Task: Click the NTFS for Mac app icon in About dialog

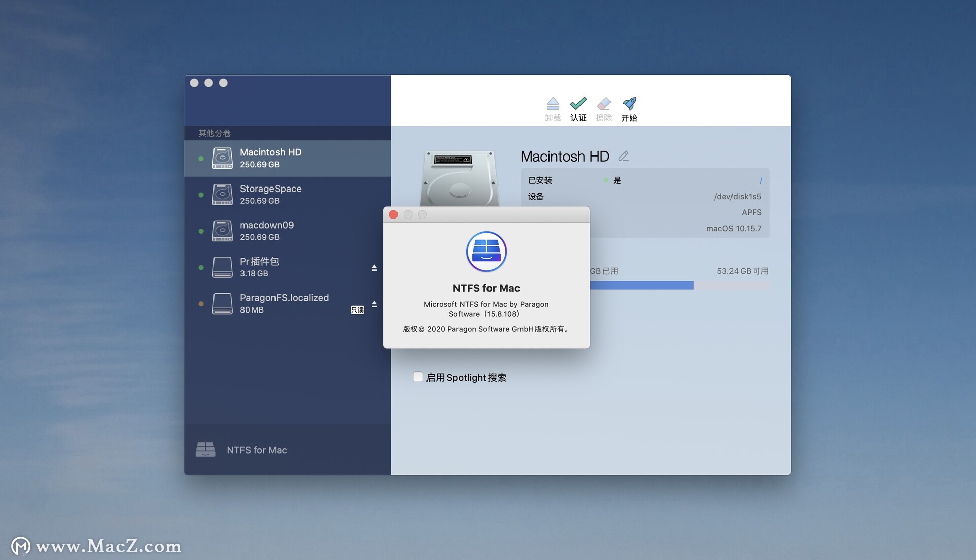Action: click(x=486, y=252)
